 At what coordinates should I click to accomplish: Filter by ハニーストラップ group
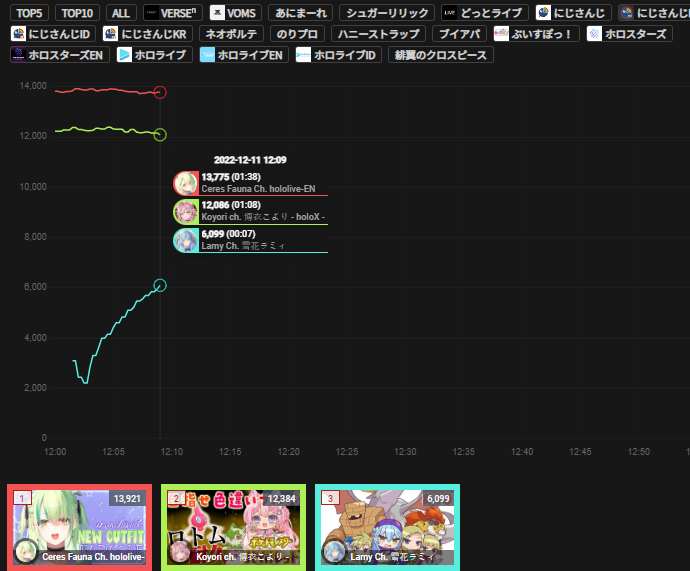coord(378,34)
